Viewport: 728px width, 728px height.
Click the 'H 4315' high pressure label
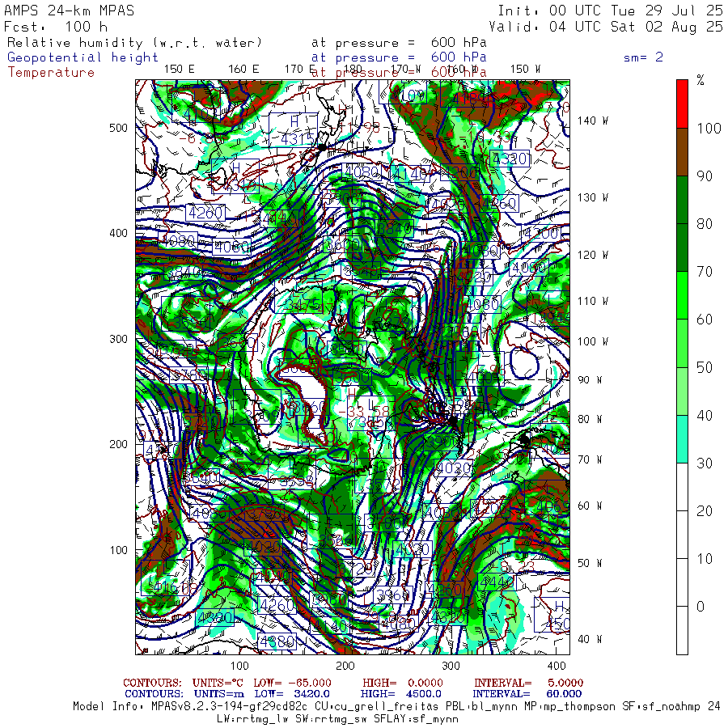294,130
